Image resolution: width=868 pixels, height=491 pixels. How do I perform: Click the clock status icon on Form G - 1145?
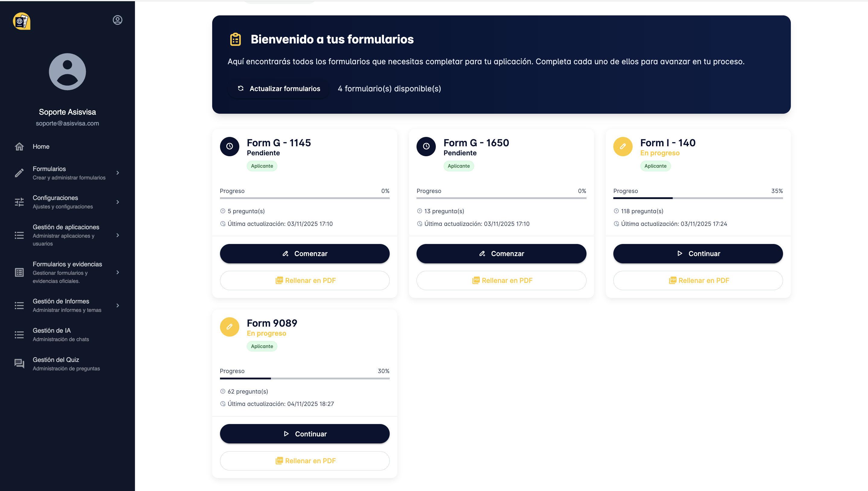[229, 146]
